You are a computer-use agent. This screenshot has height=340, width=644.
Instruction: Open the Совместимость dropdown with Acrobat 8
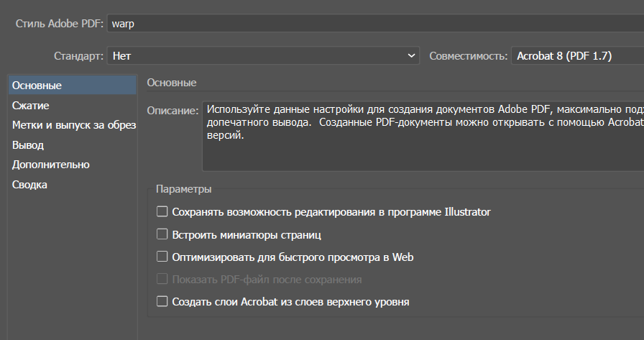click(x=575, y=55)
